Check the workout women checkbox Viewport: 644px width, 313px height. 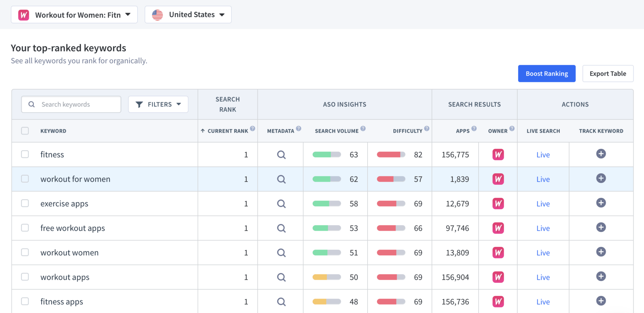click(25, 252)
